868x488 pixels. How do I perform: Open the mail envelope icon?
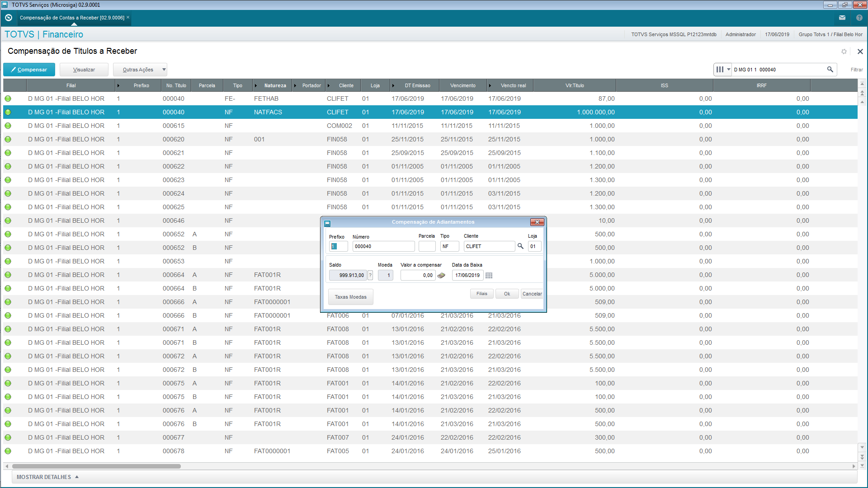[x=842, y=18]
